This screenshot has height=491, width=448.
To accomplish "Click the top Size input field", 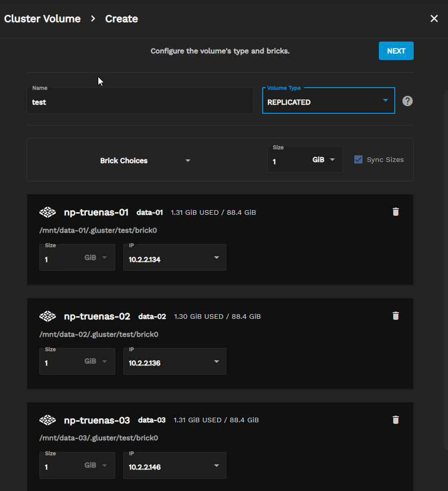I will [x=288, y=161].
